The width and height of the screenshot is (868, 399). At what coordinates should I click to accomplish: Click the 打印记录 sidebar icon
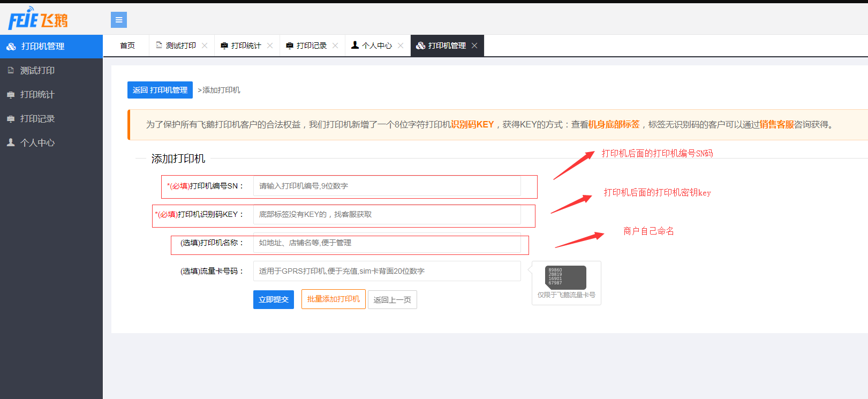coord(11,119)
